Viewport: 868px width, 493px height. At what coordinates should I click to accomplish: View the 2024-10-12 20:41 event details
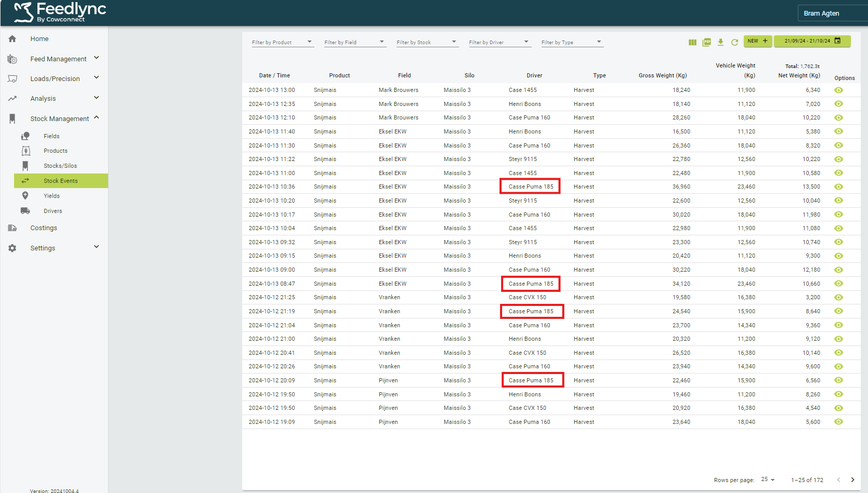coord(838,353)
